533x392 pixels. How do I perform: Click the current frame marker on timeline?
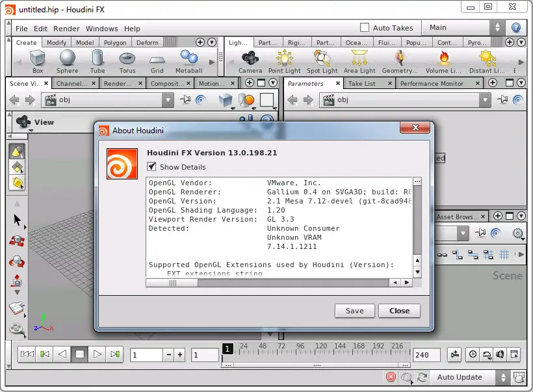click(227, 349)
